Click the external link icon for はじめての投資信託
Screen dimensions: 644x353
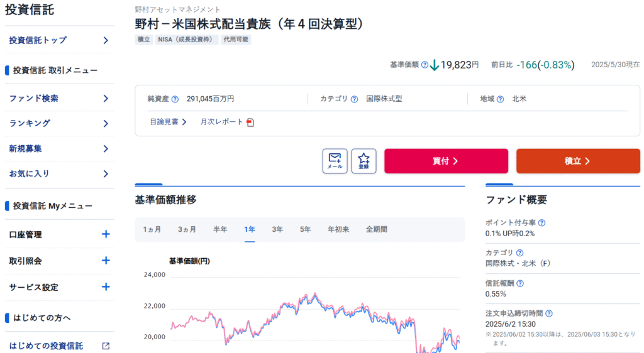point(106,346)
